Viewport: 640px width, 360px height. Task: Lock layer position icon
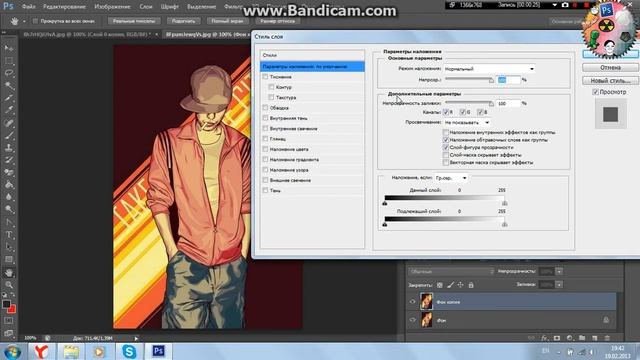460,285
